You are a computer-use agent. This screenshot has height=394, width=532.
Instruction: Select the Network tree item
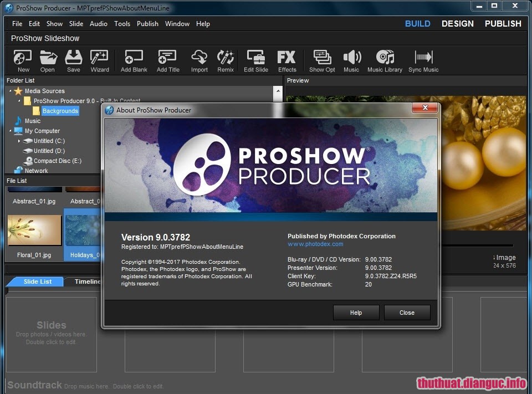[x=31, y=171]
